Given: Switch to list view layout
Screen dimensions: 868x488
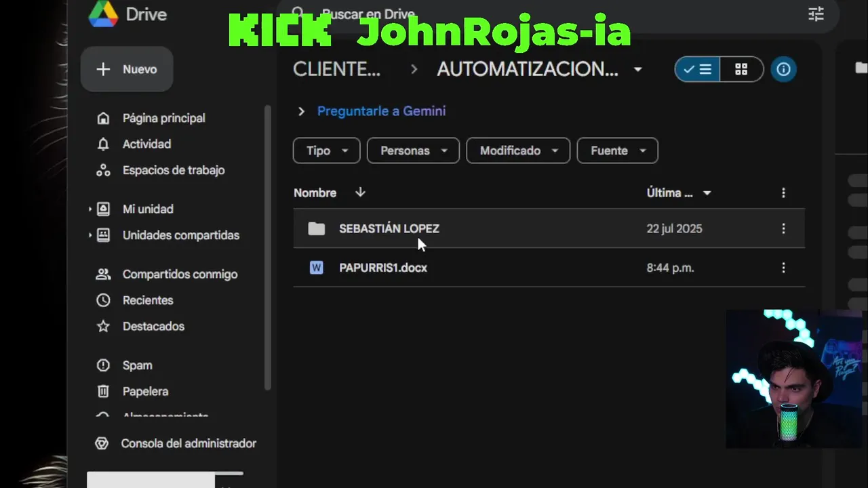Looking at the screenshot, I should tap(697, 69).
